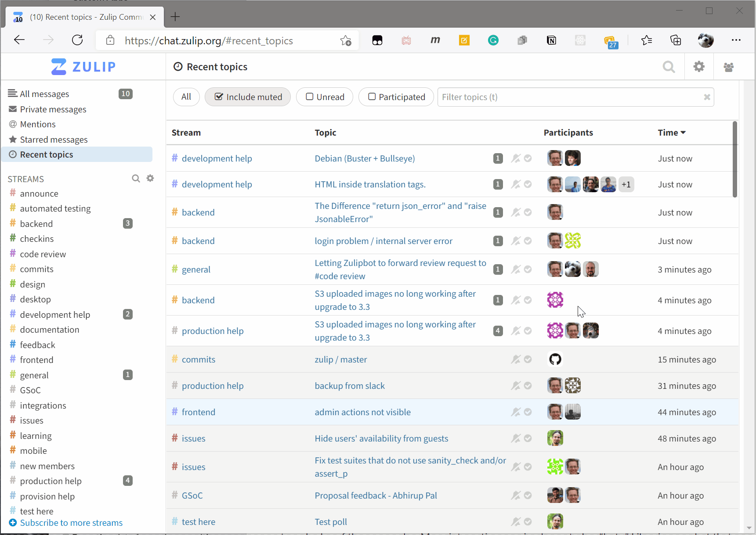Open the Proposal feedback - Abhirup Pal topic
Viewport: 756px width, 535px height.
(x=376, y=496)
